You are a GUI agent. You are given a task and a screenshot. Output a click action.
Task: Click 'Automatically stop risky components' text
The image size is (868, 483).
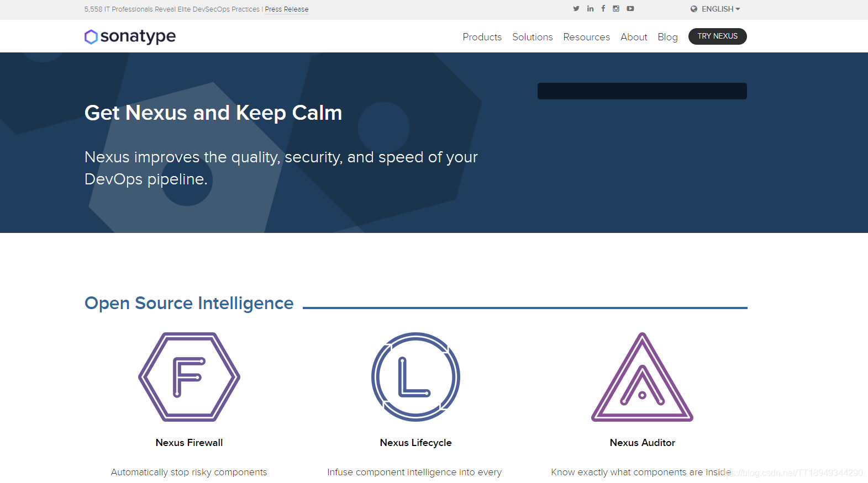[189, 472]
